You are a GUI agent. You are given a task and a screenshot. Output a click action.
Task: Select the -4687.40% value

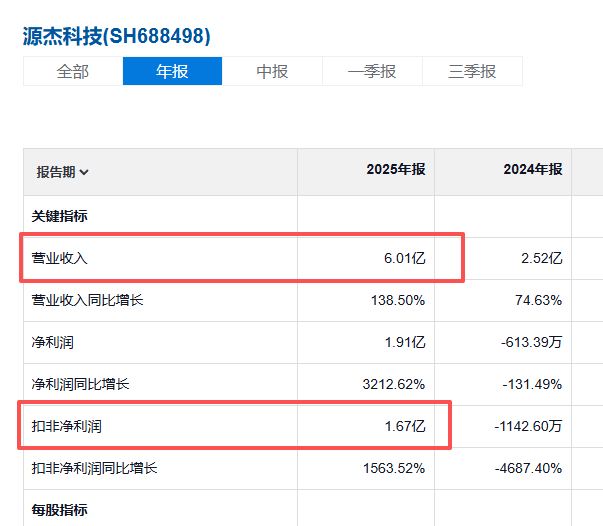529,468
